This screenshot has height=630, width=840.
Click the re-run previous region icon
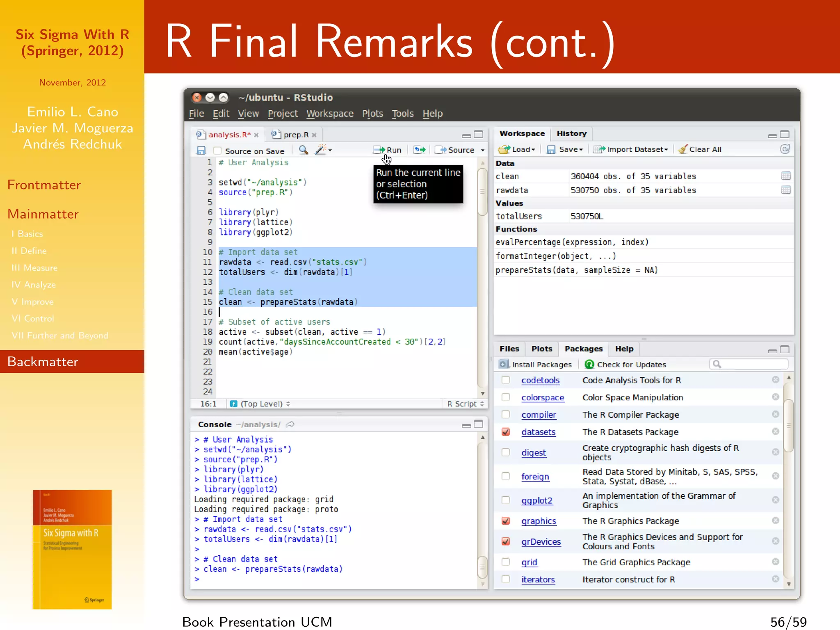coord(420,150)
